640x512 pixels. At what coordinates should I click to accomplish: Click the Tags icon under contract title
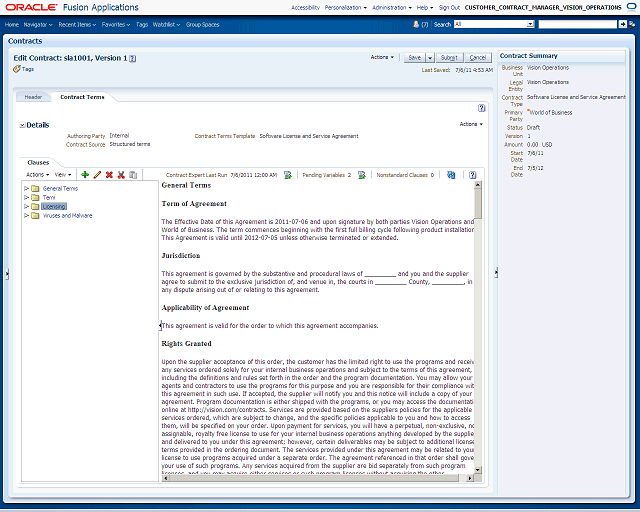17,69
